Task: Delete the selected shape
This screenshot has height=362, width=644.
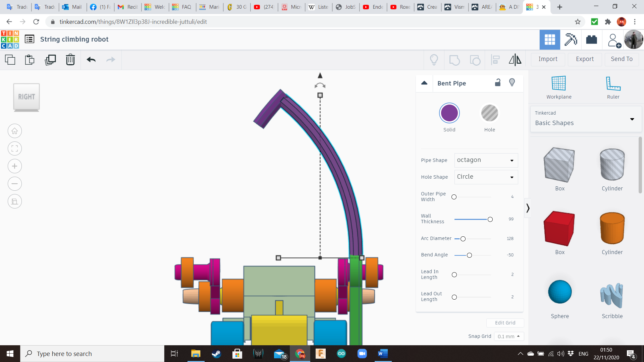Action: [x=70, y=60]
